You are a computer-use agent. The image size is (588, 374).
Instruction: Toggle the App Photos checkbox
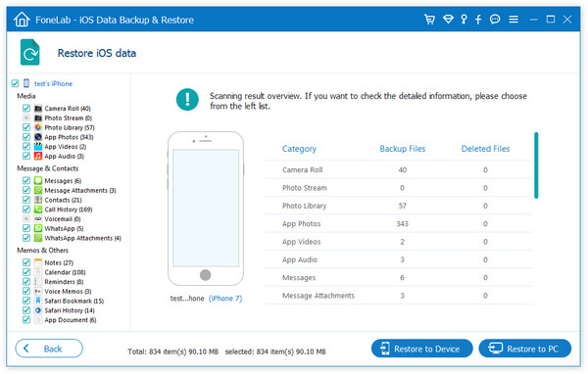[x=26, y=137]
